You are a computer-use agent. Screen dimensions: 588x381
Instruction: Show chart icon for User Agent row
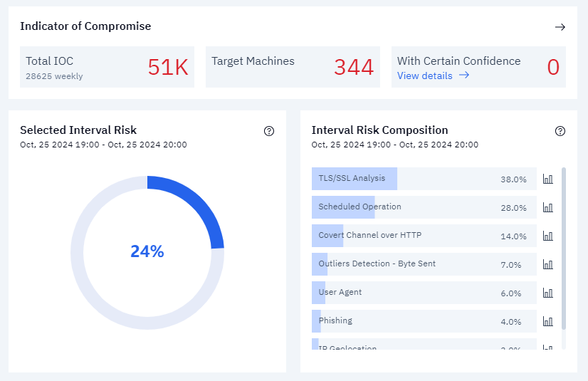point(547,293)
